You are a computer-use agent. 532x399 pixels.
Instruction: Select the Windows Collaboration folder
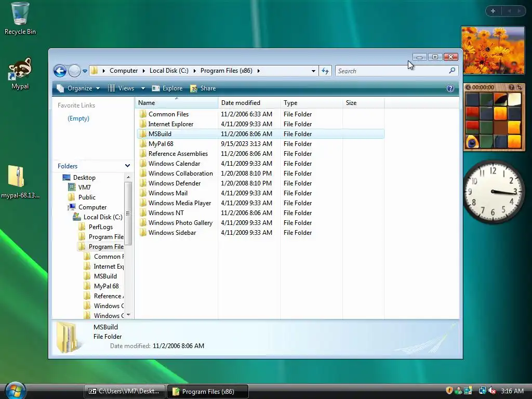click(180, 174)
